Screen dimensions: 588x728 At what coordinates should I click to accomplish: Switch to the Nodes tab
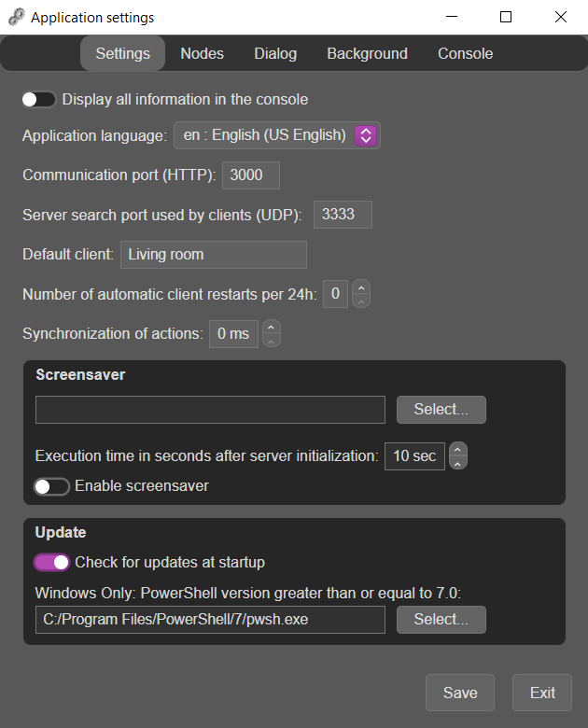pyautogui.click(x=202, y=53)
